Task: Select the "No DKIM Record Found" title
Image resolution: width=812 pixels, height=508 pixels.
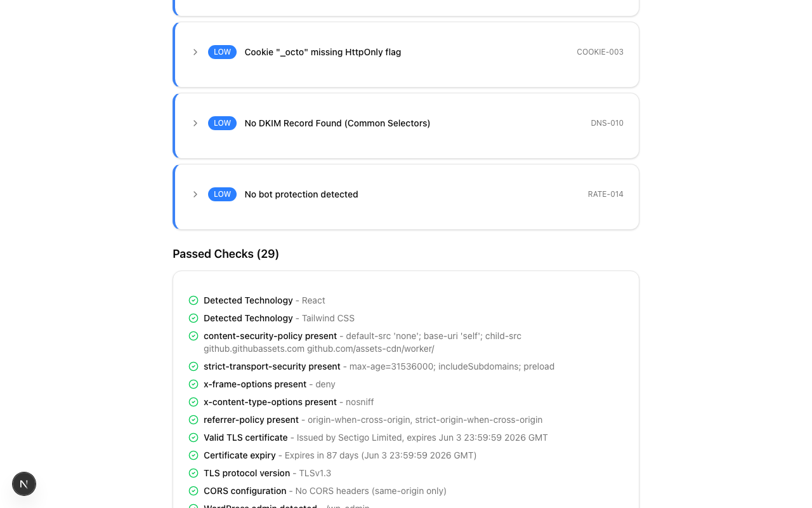Action: coord(337,123)
